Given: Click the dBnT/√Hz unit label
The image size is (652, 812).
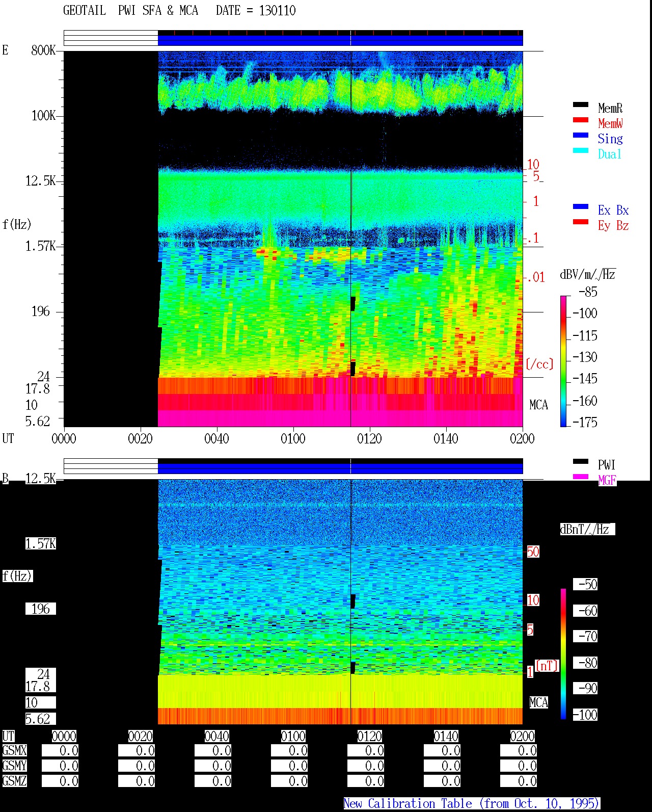Looking at the screenshot, I should pos(587,529).
